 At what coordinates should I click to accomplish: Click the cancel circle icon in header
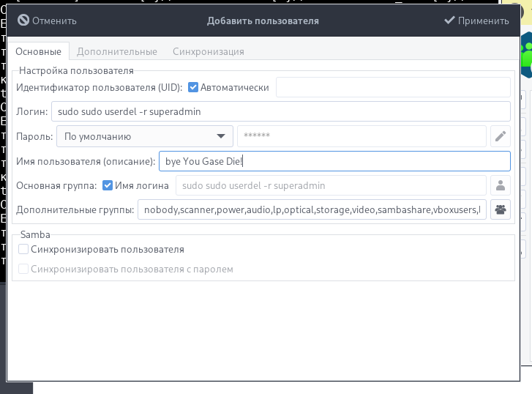[x=23, y=21]
